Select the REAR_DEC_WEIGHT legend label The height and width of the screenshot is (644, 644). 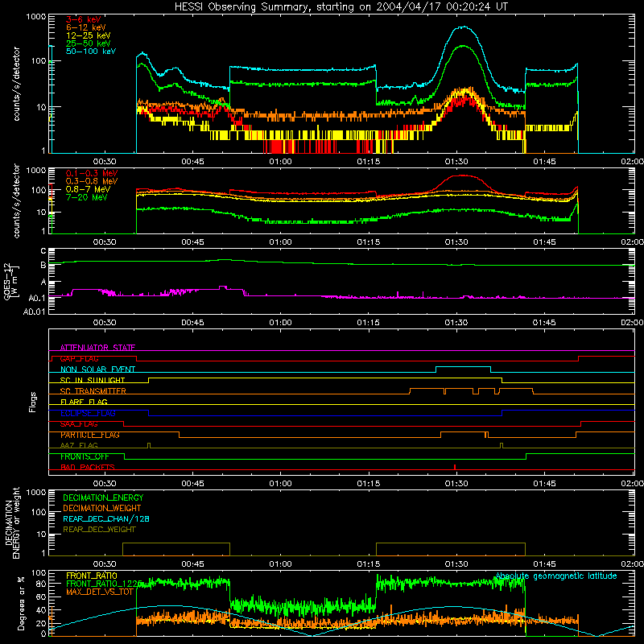point(99,530)
